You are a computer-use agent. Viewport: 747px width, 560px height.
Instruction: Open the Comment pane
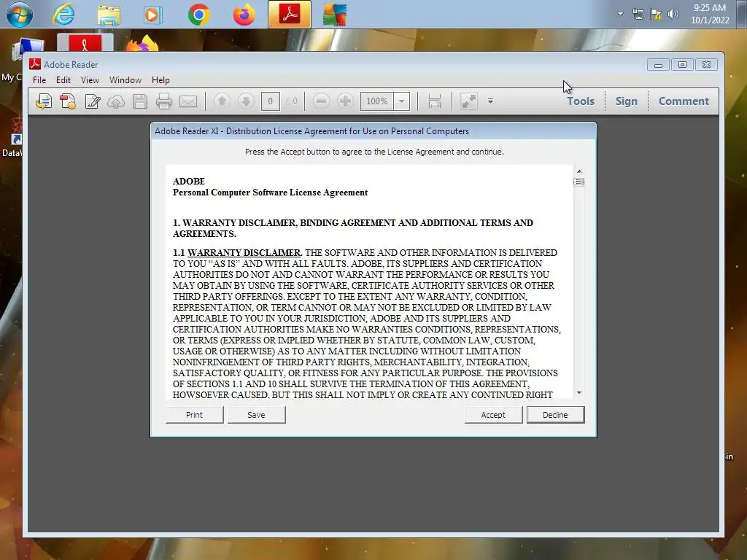tap(684, 101)
